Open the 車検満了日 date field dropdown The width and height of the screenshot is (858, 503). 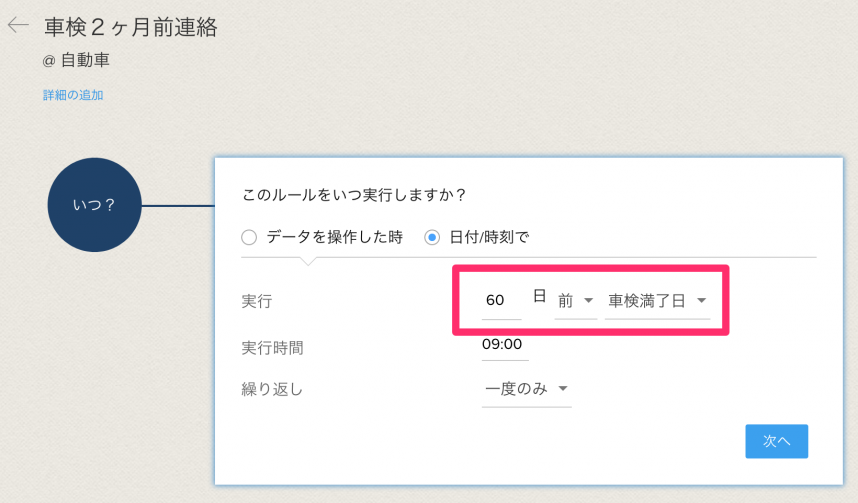point(657,301)
